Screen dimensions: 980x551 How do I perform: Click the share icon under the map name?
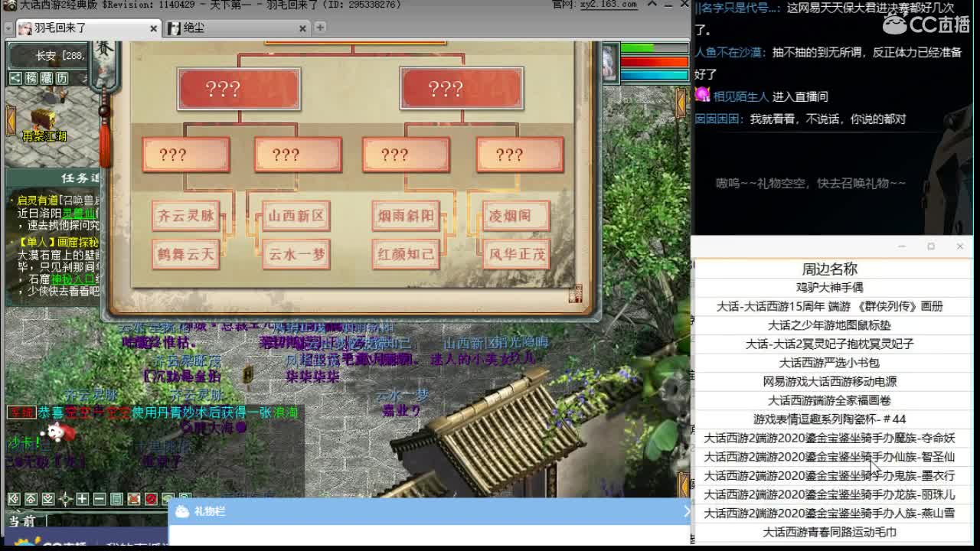pos(15,78)
